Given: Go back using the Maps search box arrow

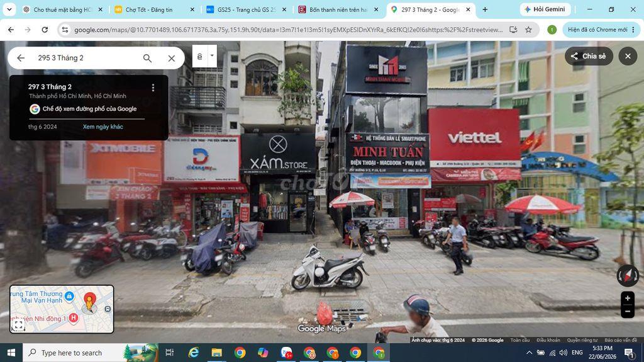Looking at the screenshot, I should pyautogui.click(x=21, y=58).
